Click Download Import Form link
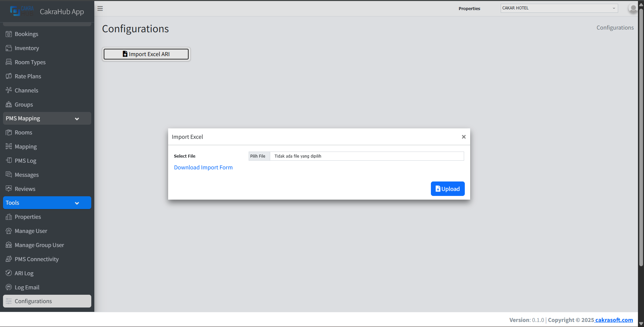The width and height of the screenshot is (644, 327). coord(203,167)
